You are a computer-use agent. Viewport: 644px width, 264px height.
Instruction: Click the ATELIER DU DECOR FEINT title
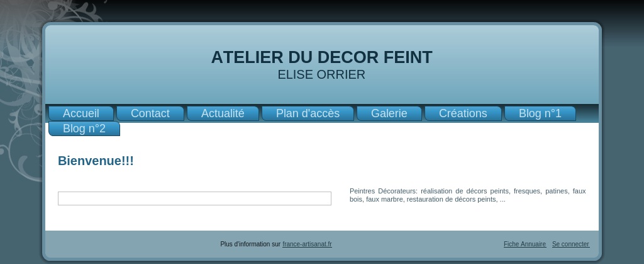click(x=321, y=57)
